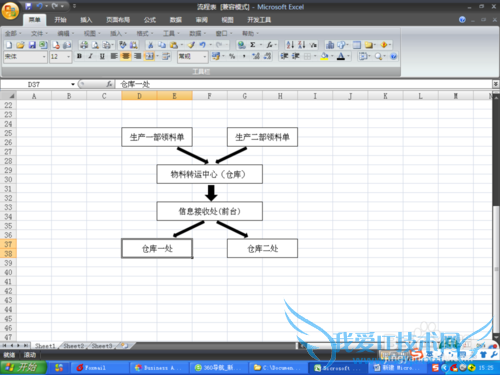Select column D header
The height and width of the screenshot is (375, 500).
pyautogui.click(x=139, y=96)
